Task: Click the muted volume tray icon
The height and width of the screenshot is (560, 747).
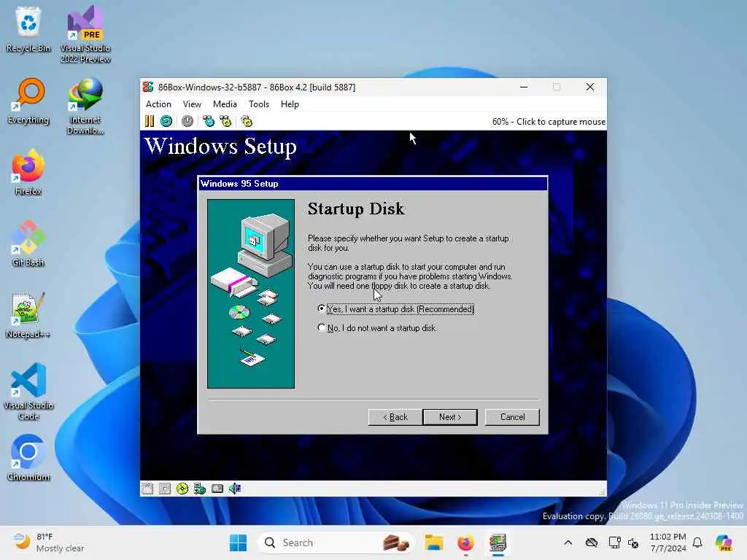Action: pos(633,542)
